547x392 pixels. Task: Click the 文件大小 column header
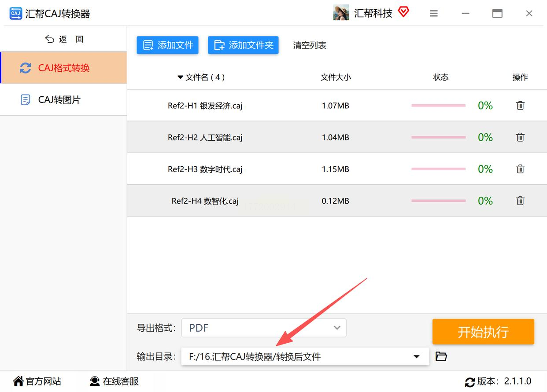pyautogui.click(x=336, y=77)
